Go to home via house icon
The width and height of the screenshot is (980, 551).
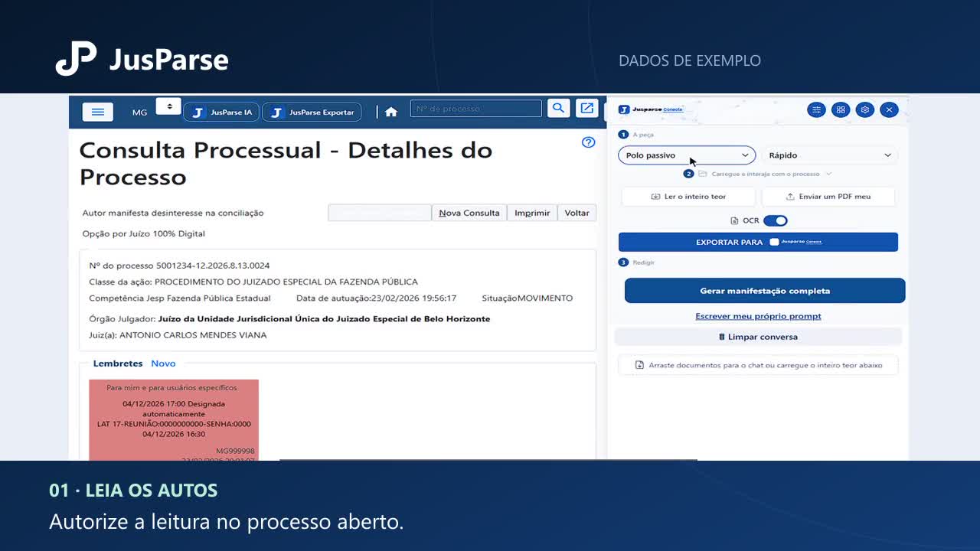pos(391,112)
